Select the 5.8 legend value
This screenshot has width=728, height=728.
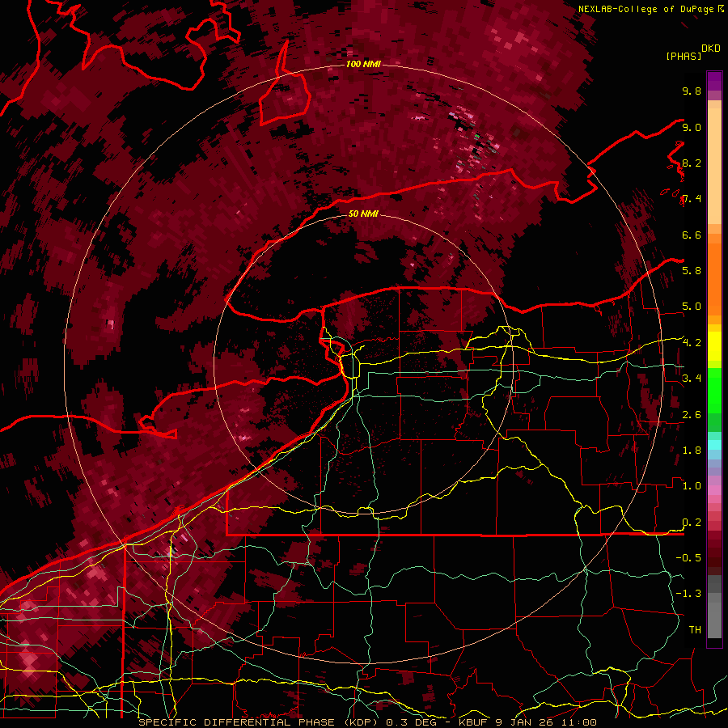692,270
